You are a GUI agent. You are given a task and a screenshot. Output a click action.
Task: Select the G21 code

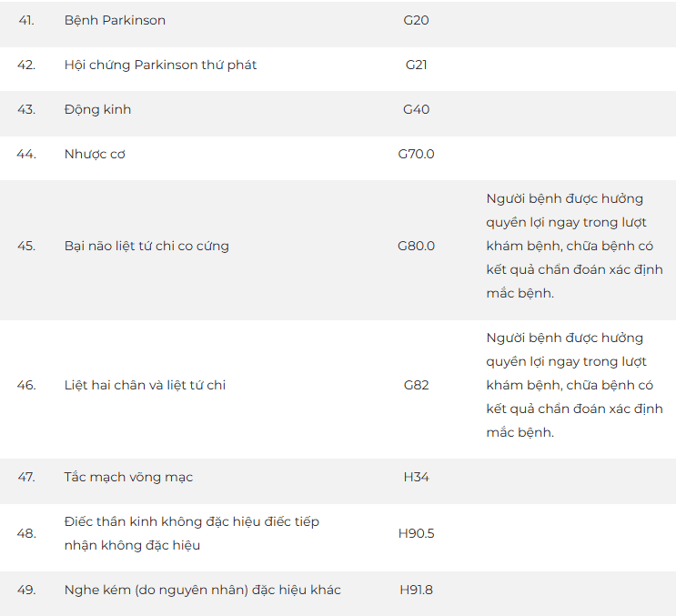pyautogui.click(x=416, y=66)
